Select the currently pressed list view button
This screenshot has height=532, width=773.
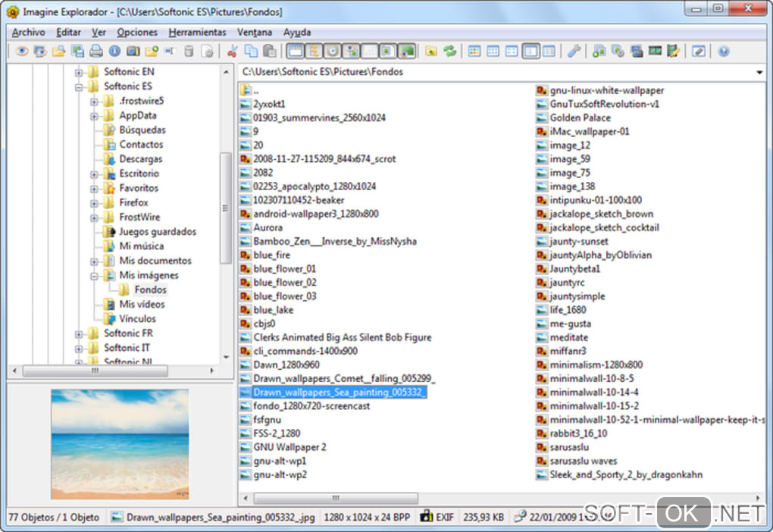(x=530, y=52)
